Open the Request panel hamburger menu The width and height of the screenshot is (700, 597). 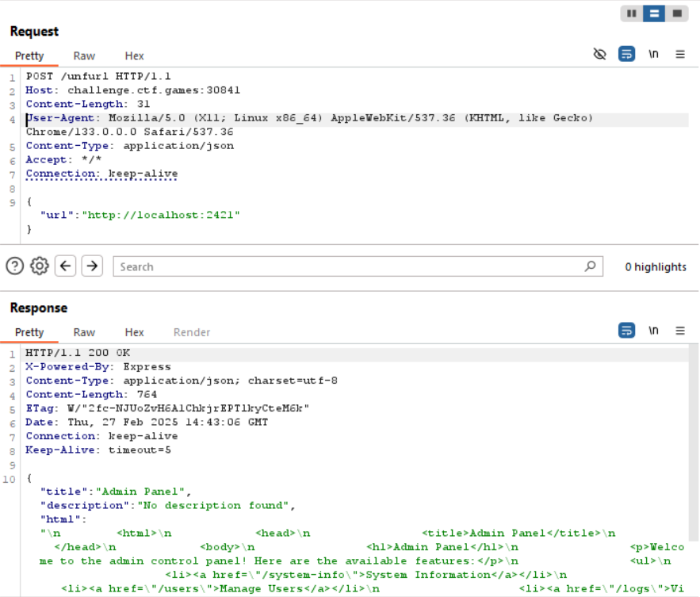tap(679, 55)
